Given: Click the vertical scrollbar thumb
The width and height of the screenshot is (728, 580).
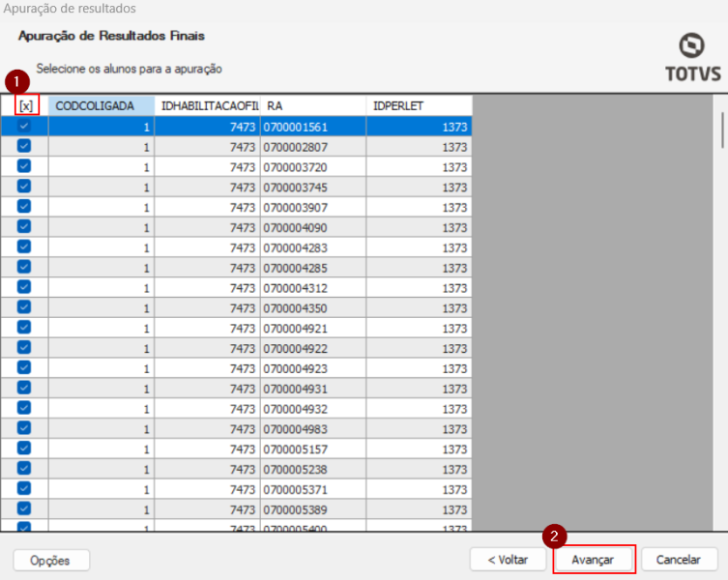Looking at the screenshot, I should pyautogui.click(x=721, y=129).
